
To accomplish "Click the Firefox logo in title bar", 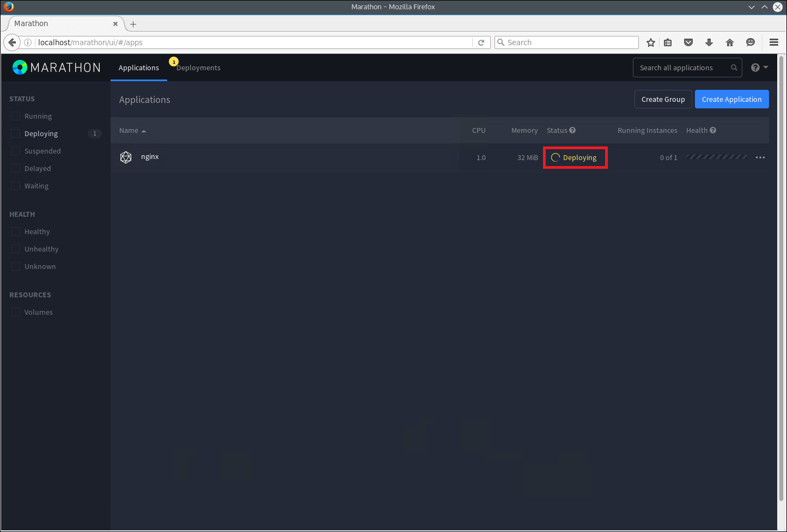I will (x=8, y=7).
